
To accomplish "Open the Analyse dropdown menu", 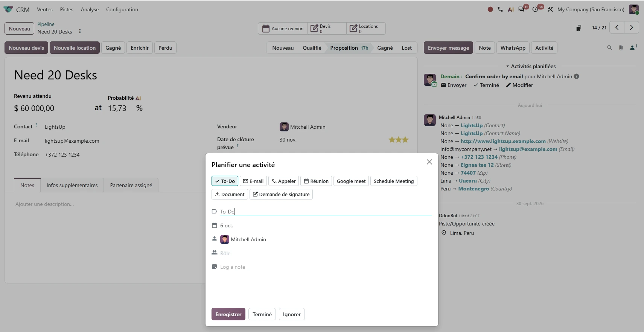I will click(x=90, y=9).
